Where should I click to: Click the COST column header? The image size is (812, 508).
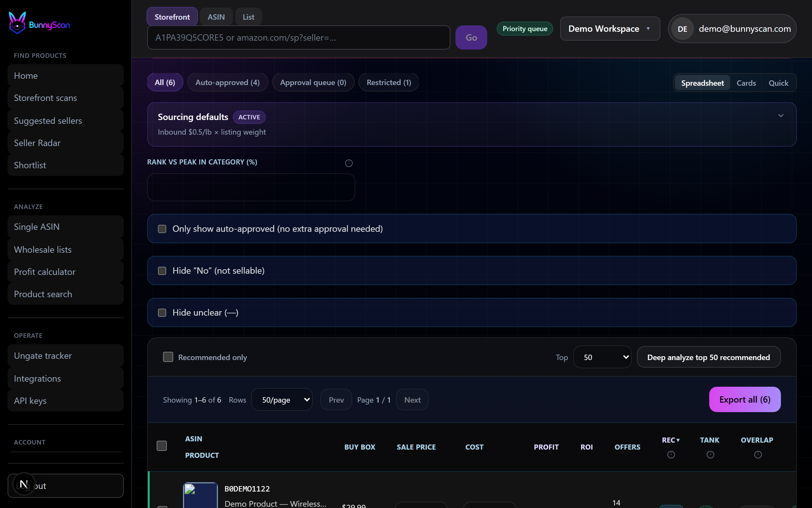pyautogui.click(x=474, y=447)
